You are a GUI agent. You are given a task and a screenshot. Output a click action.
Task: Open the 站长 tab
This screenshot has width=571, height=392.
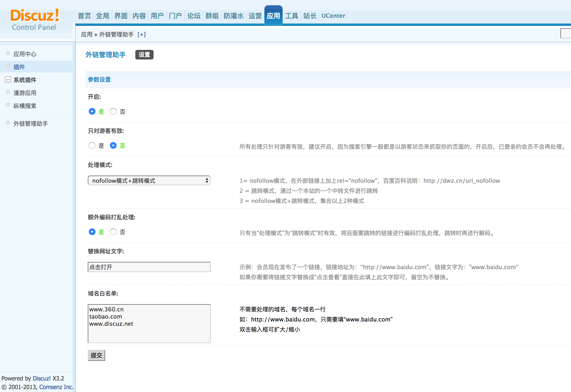310,16
